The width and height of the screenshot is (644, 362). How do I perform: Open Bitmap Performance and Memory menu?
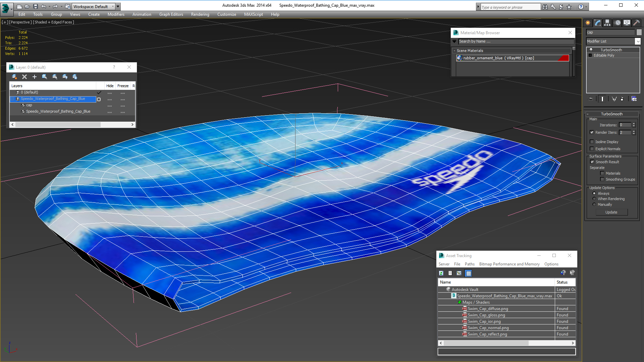[x=509, y=264]
